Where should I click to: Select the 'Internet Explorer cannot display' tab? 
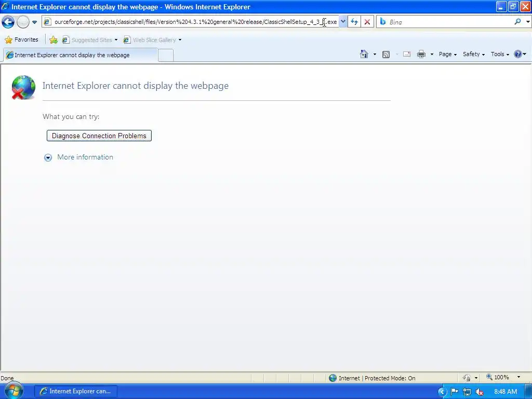[x=81, y=55]
